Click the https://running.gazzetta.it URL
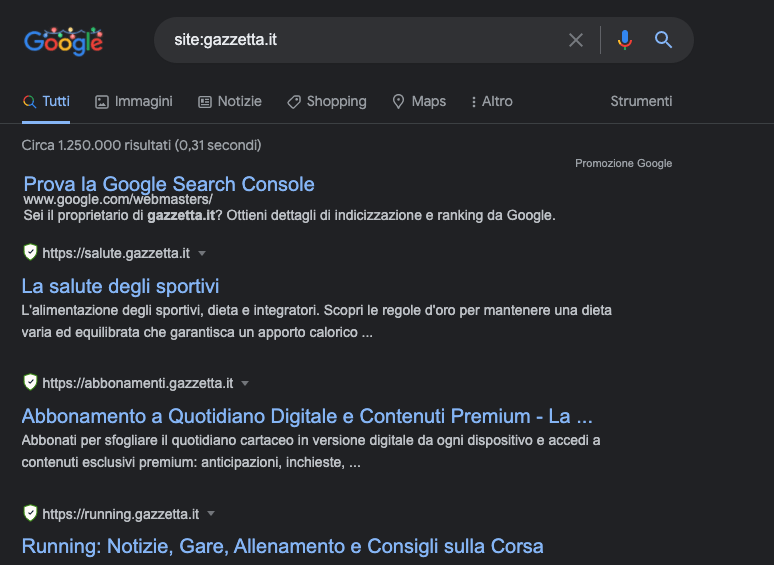Screen dimensions: 774x565 tap(120, 514)
